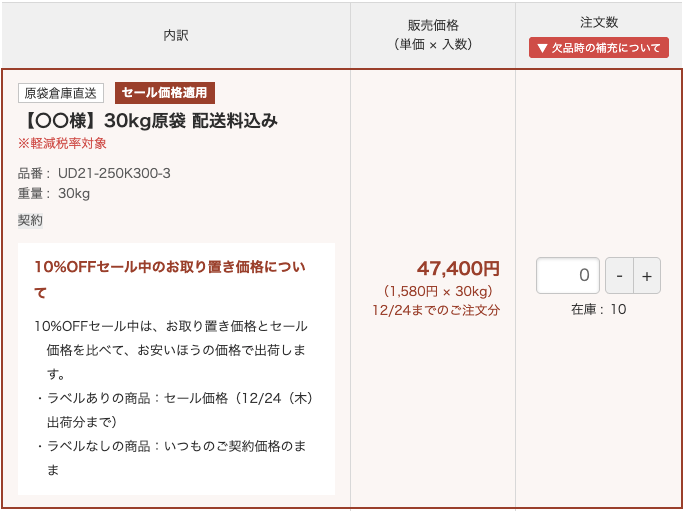Click the 47,400円 price

click(458, 269)
